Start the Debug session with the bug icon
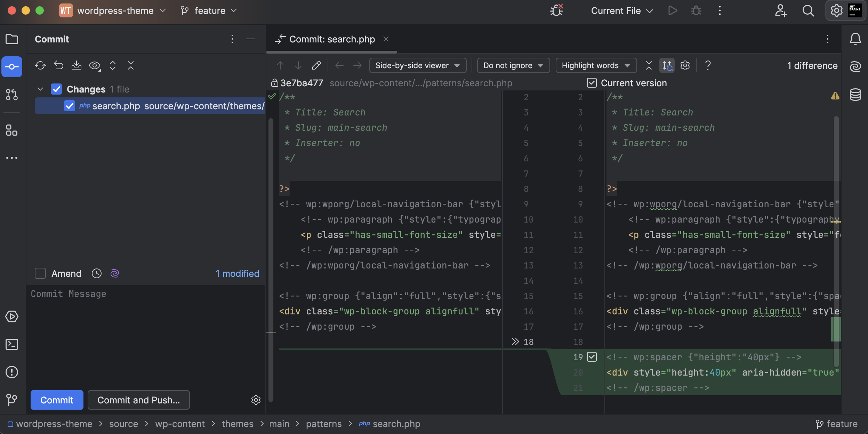Viewport: 868px width, 434px height. [x=696, y=10]
